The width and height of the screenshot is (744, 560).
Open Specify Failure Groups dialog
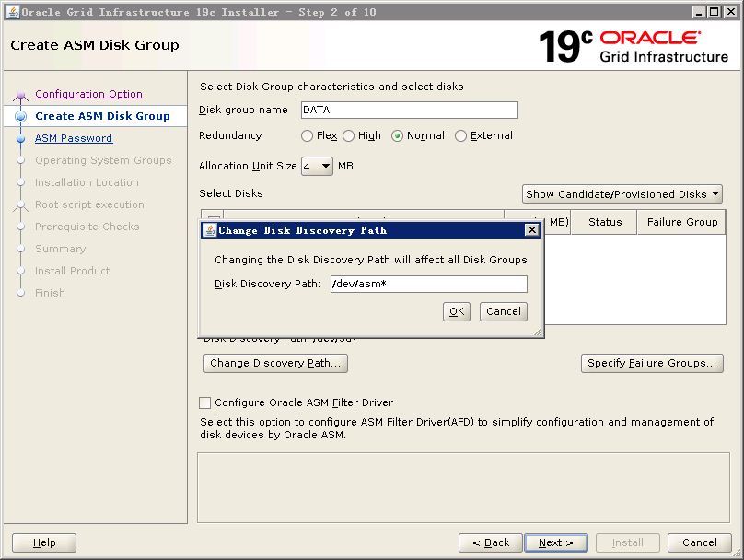point(652,364)
